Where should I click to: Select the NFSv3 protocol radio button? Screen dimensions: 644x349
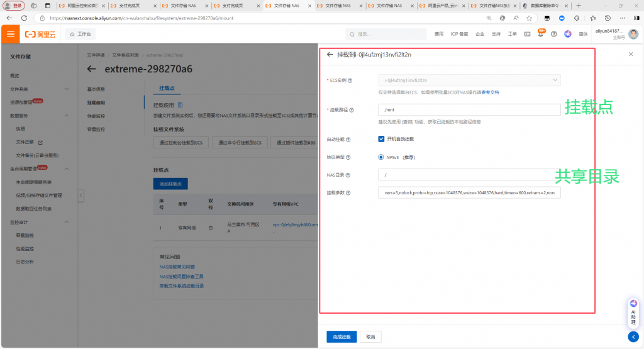point(381,157)
